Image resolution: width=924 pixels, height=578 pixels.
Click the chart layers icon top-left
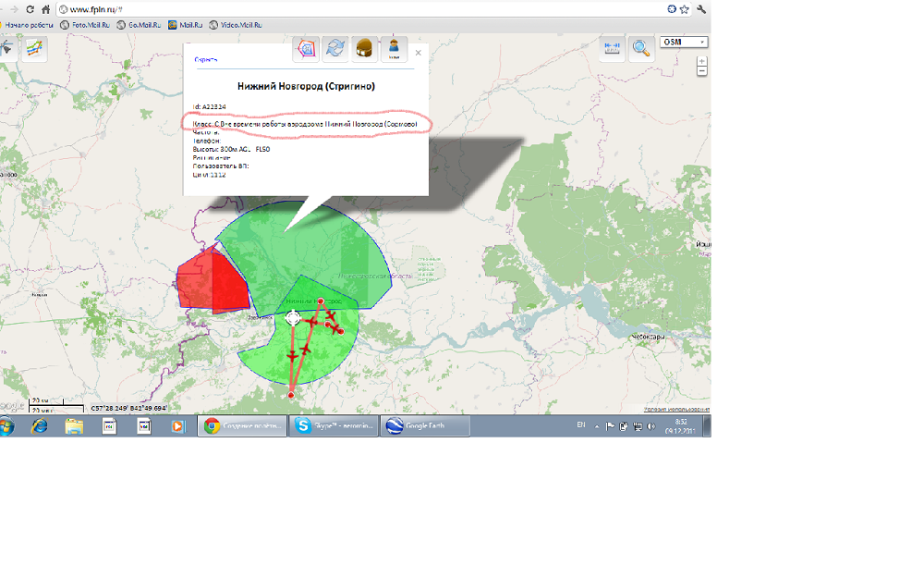pyautogui.click(x=35, y=49)
